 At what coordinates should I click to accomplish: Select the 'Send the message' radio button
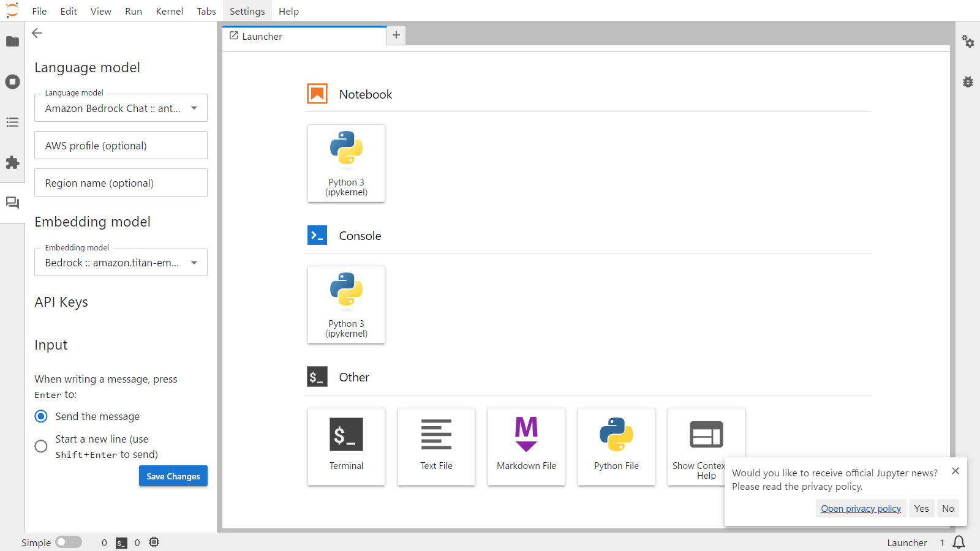pyautogui.click(x=41, y=416)
